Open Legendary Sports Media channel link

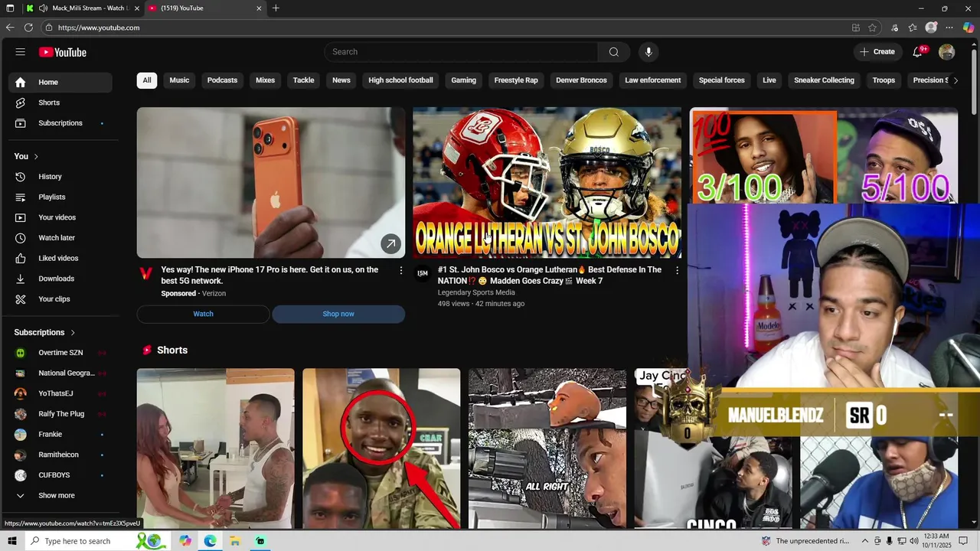[x=476, y=292]
